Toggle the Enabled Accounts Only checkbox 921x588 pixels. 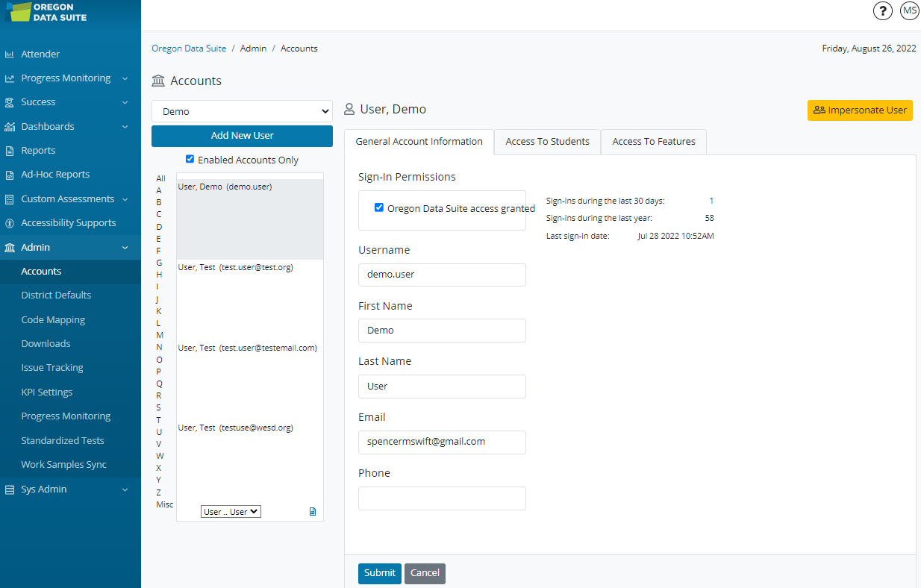pyautogui.click(x=190, y=159)
